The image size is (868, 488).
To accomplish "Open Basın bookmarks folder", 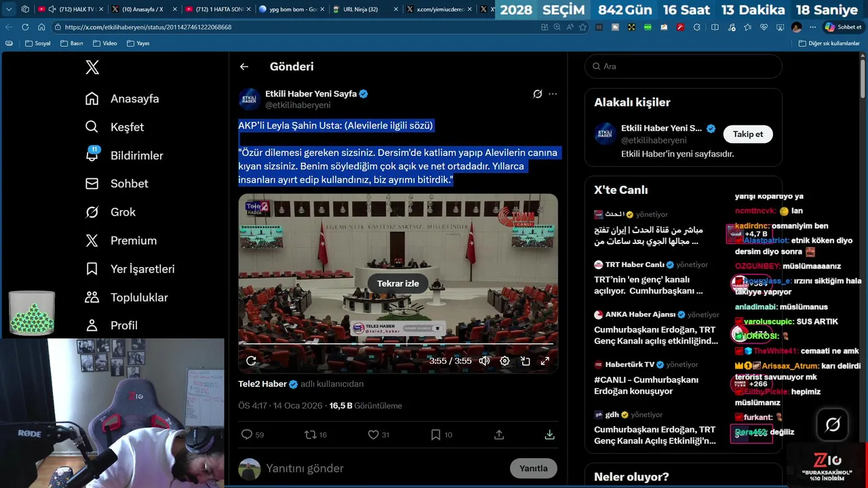I will point(72,43).
